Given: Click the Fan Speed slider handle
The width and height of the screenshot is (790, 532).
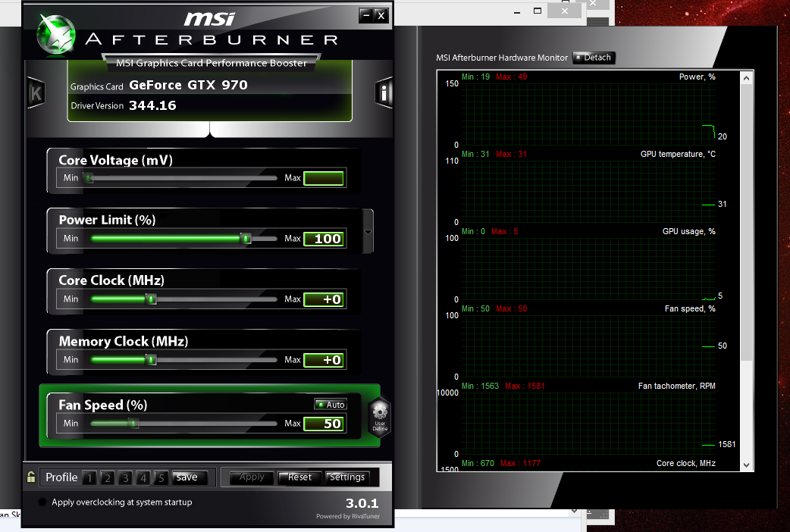Looking at the screenshot, I should pos(133,424).
